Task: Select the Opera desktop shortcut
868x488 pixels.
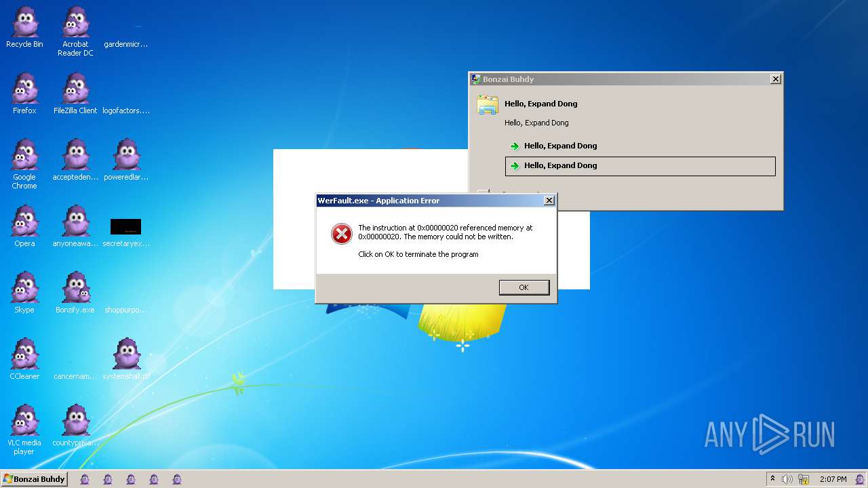Action: [24, 226]
